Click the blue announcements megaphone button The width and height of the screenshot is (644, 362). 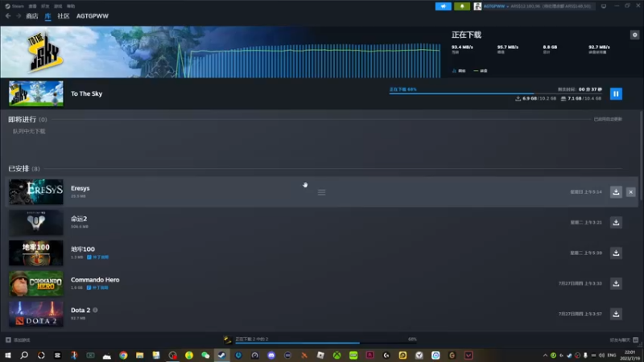pyautogui.click(x=444, y=6)
